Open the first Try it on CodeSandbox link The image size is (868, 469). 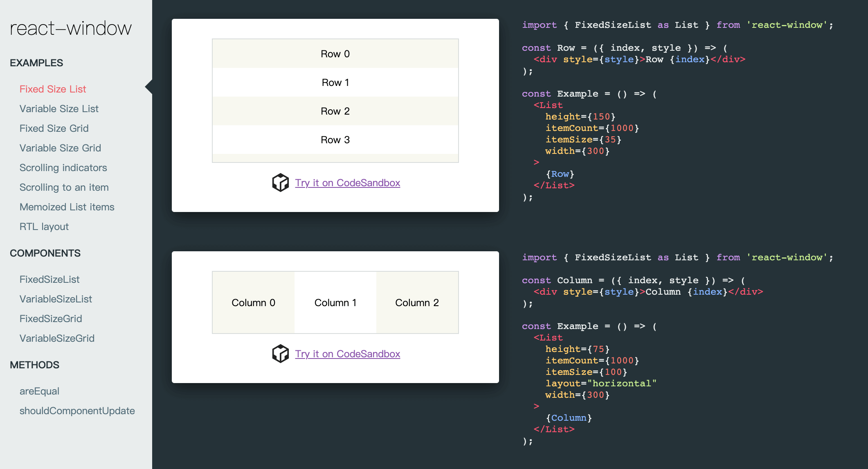pyautogui.click(x=347, y=183)
